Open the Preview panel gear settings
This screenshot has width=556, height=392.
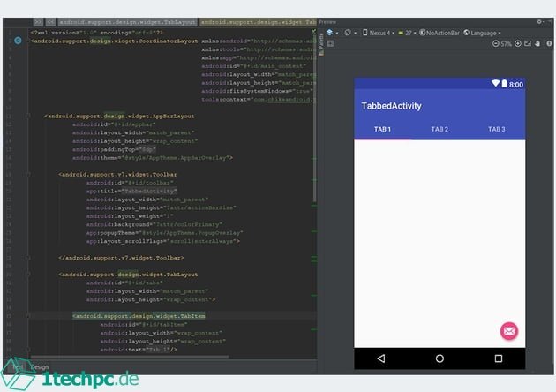(539, 22)
